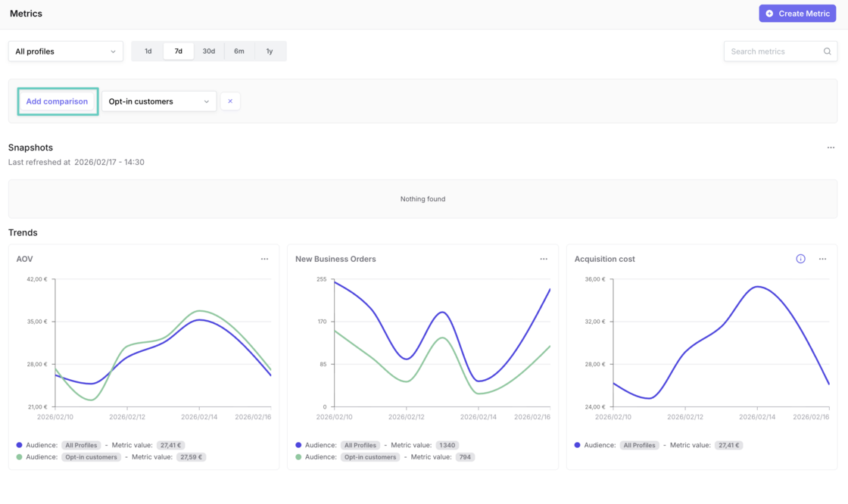The height and width of the screenshot is (504, 848).
Task: Select the 30d time range
Action: pos(208,51)
